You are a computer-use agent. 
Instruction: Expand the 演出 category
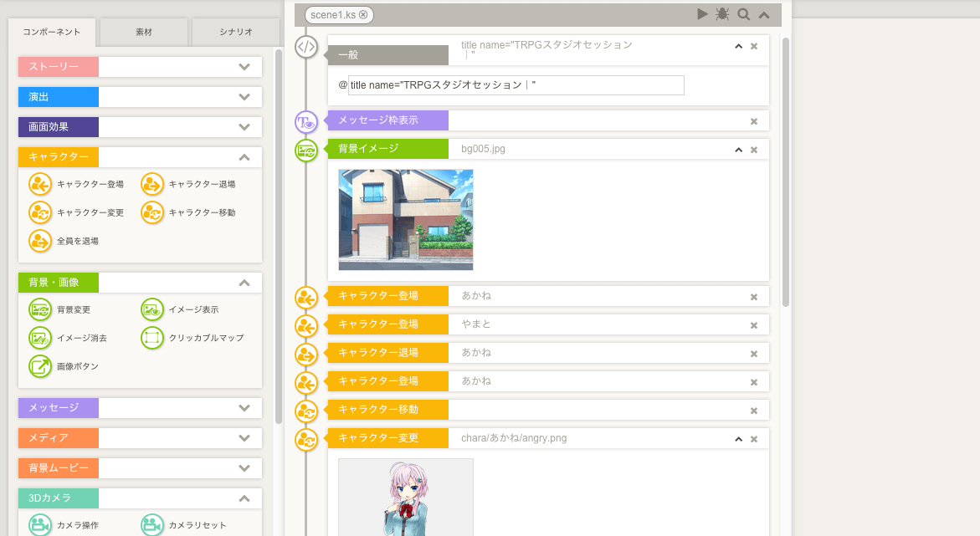244,97
